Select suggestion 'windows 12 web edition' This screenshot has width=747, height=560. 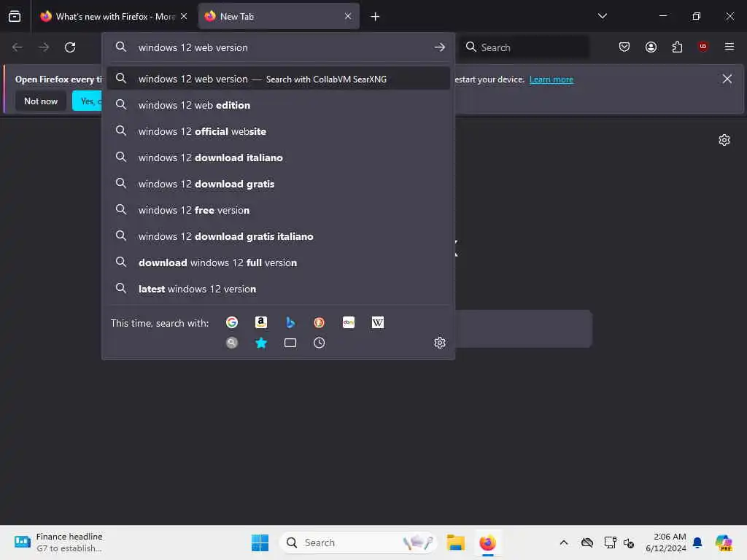[278, 105]
